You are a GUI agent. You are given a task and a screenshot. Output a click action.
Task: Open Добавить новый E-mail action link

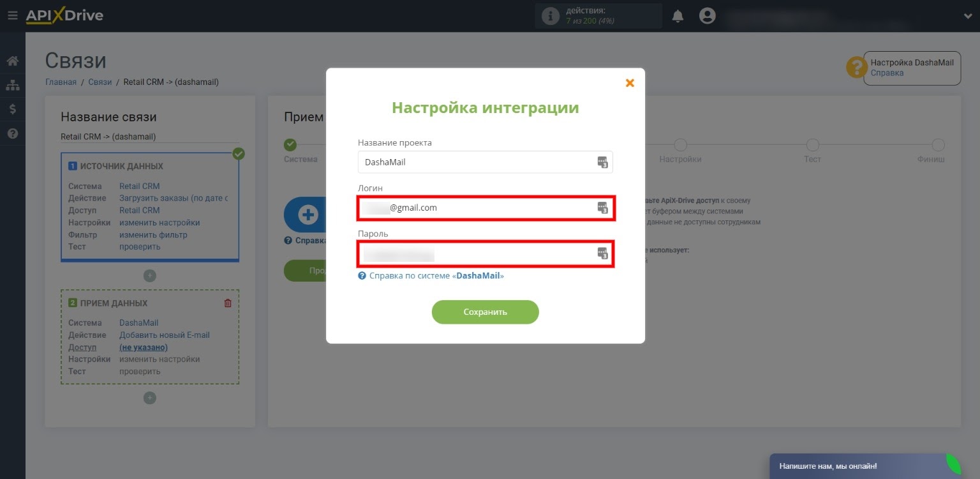(165, 335)
